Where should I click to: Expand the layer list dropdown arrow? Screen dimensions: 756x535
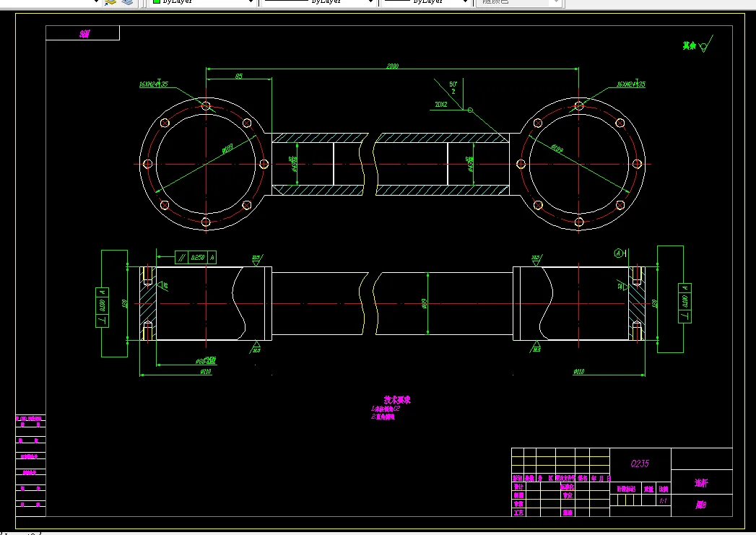tap(96, 2)
